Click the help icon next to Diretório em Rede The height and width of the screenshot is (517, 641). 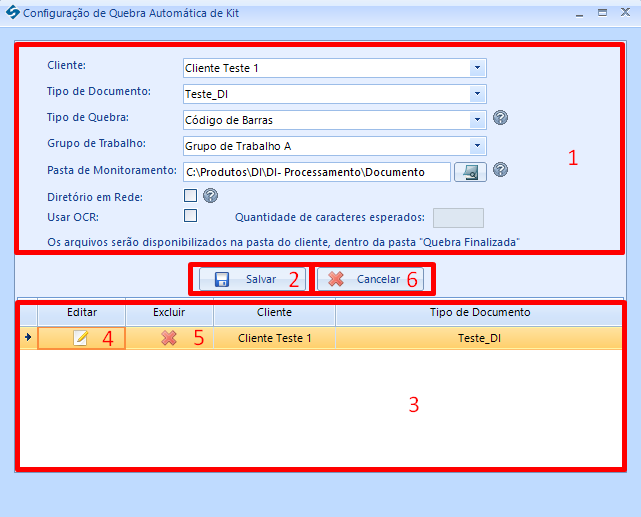[x=211, y=196]
